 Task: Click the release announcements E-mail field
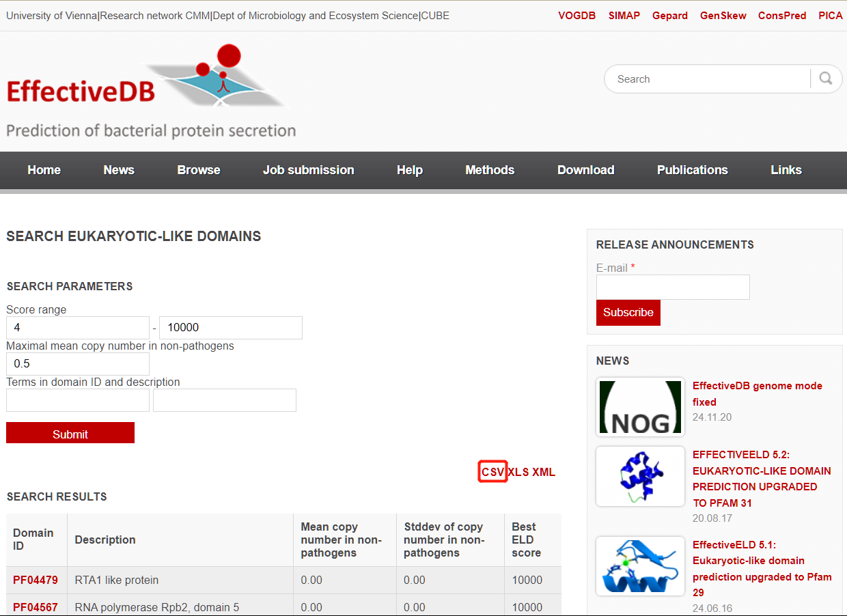coord(673,288)
